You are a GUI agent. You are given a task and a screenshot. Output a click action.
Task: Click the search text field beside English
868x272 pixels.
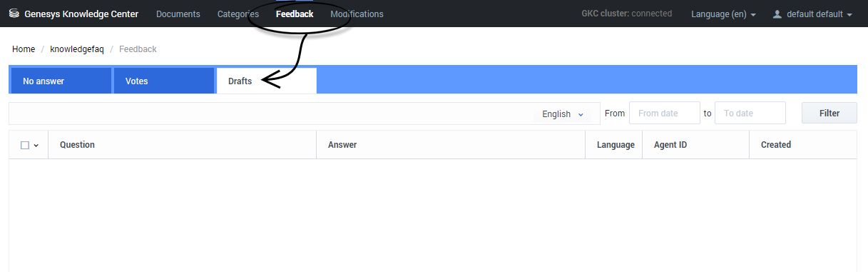271,114
